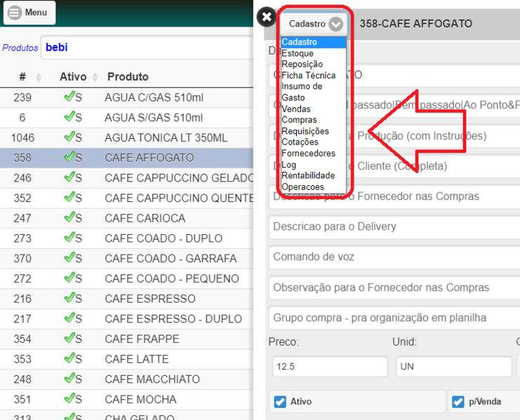This screenshot has height=420, width=520.
Task: Click the product search field with bebi
Action: point(147,48)
